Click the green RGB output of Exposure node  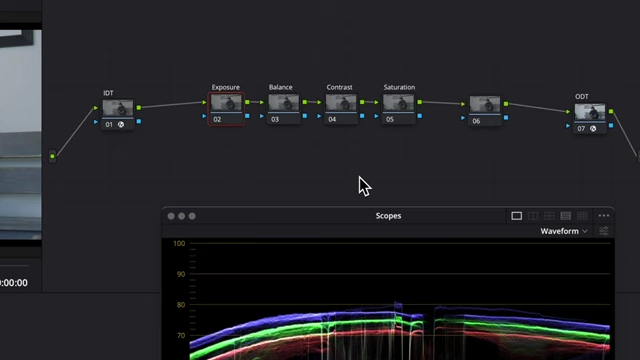tap(247, 102)
